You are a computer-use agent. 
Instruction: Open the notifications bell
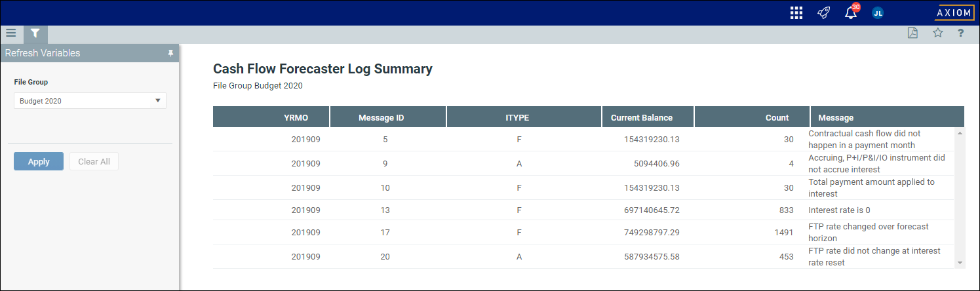tap(851, 13)
